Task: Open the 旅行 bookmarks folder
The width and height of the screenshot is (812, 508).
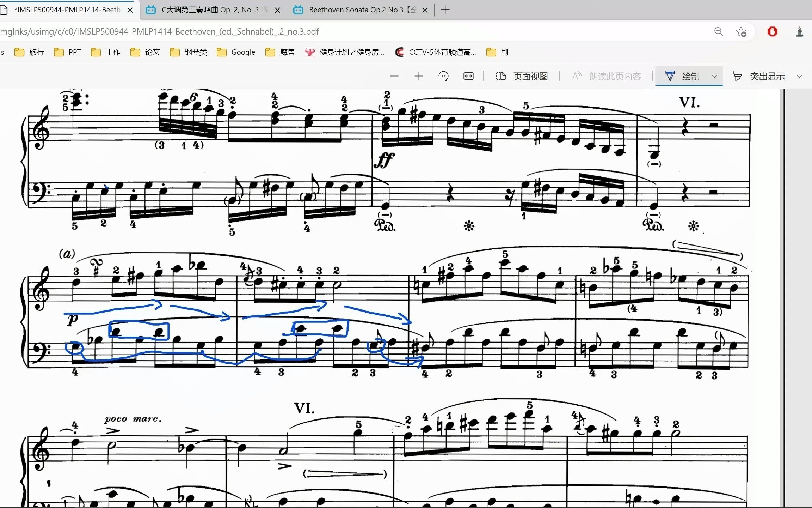Action: 29,52
